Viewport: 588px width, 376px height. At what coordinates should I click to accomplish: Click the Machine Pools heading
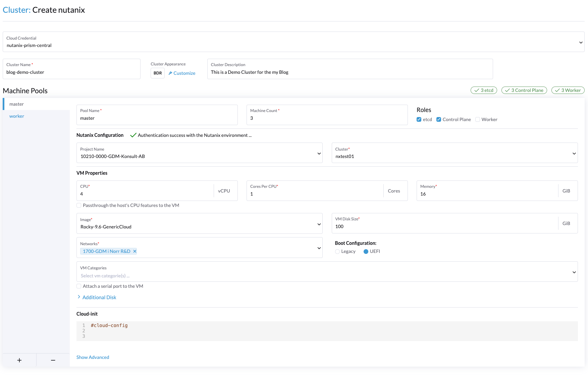[25, 91]
